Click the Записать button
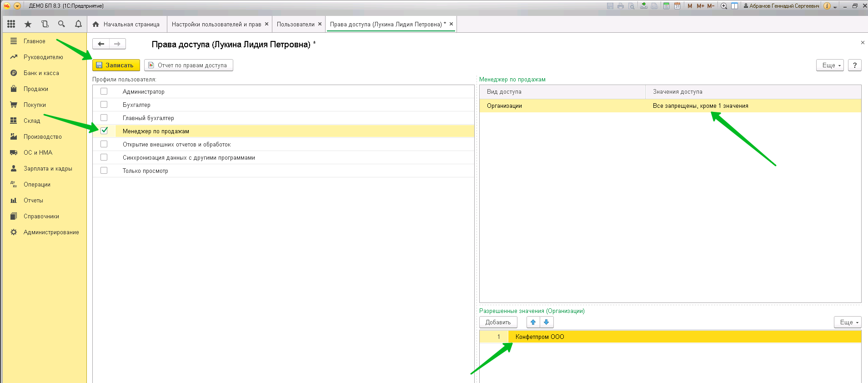This screenshot has width=868, height=383. (116, 65)
